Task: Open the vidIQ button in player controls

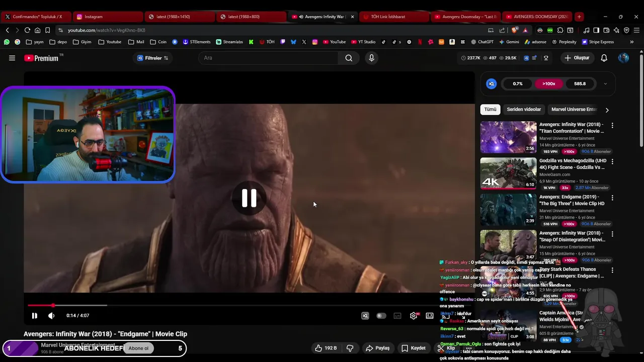Action: 365,316
